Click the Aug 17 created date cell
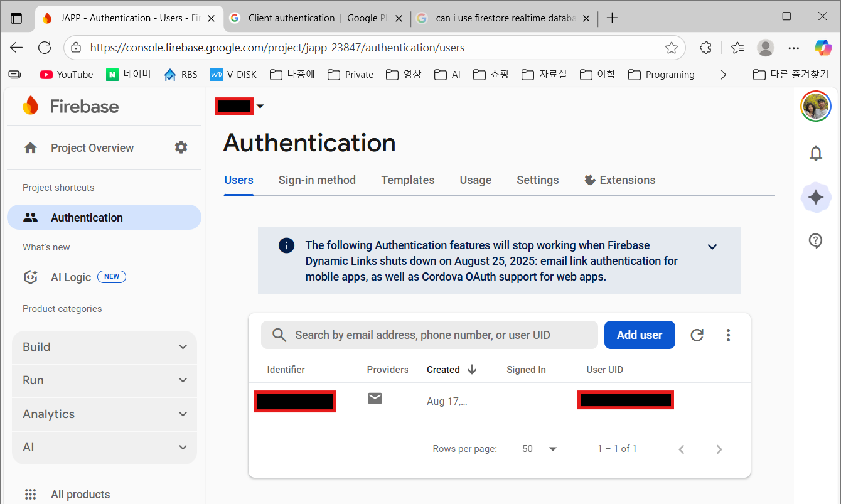841x504 pixels. pos(447,402)
